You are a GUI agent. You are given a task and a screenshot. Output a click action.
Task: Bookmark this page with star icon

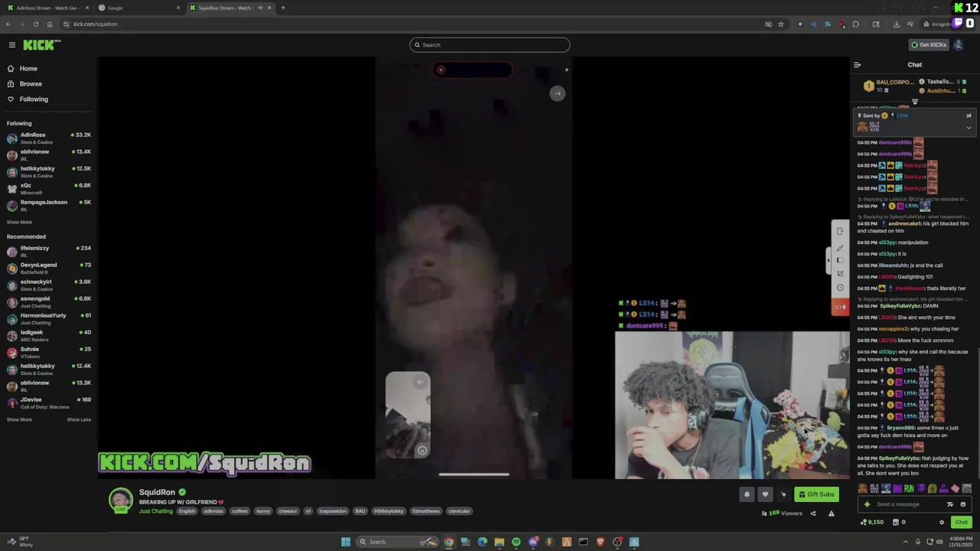(x=781, y=24)
